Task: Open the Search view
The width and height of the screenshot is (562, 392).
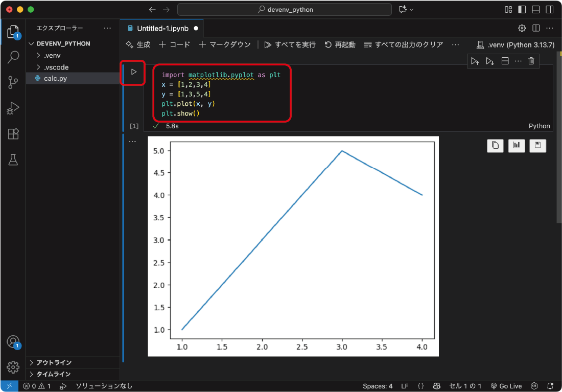Action: pyautogui.click(x=13, y=57)
